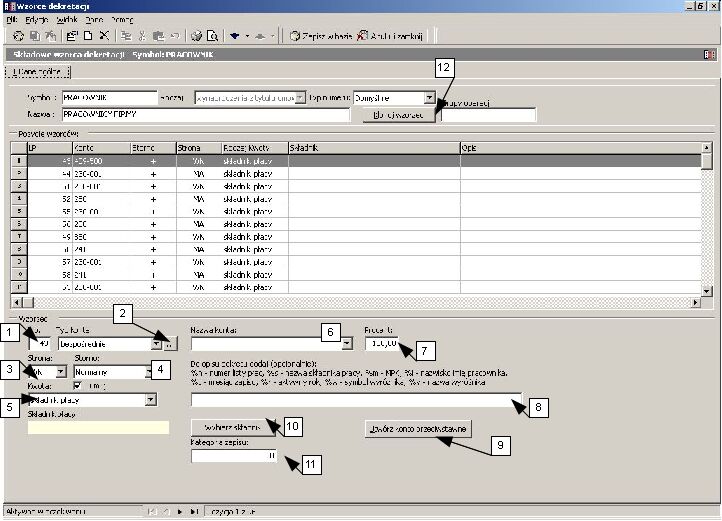This screenshot has height=521, width=722.
Task: Open the Edycja menu
Action: click(36, 20)
